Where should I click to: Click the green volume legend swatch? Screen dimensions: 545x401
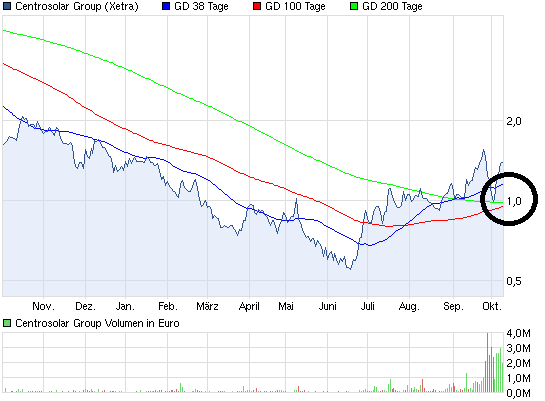7,323
